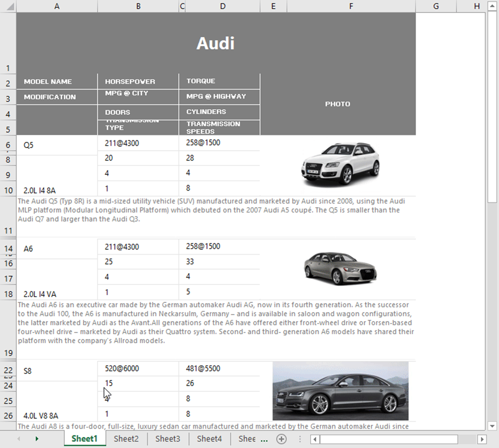Click the 'A6' model name cell
Image resolution: width=499 pixels, height=448 pixels.
(x=57, y=249)
